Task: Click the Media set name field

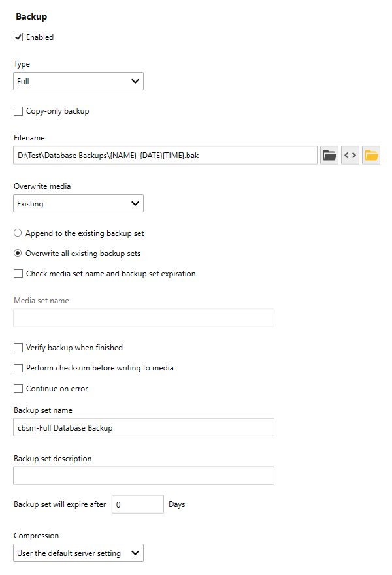Action: (x=144, y=318)
